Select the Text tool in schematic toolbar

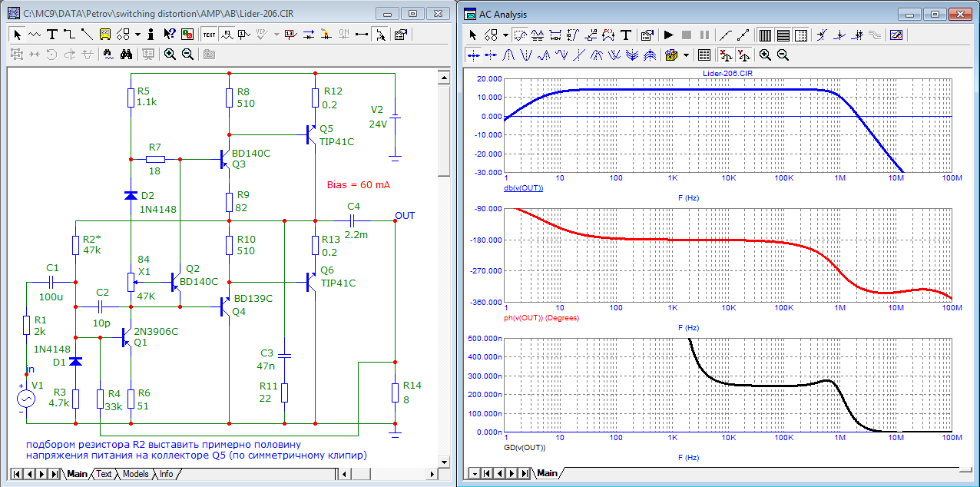coord(51,34)
